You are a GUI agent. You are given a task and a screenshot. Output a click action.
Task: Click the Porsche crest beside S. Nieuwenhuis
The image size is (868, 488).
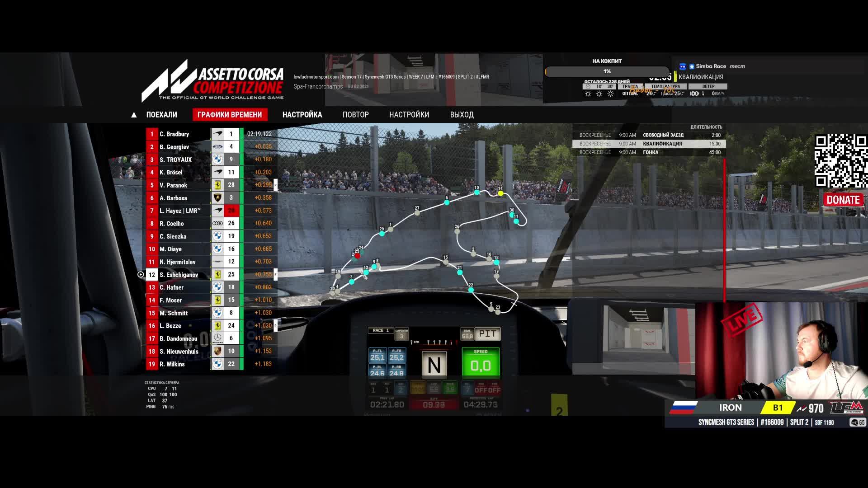point(217,351)
